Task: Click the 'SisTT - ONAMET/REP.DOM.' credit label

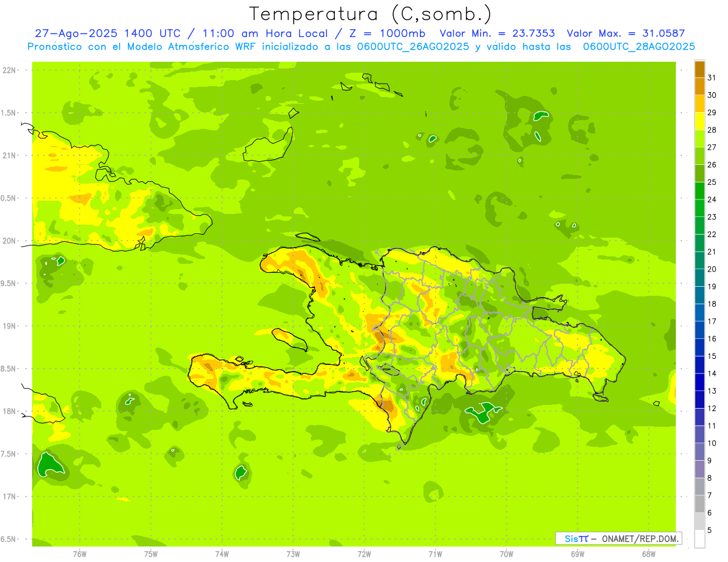Action: (x=618, y=538)
